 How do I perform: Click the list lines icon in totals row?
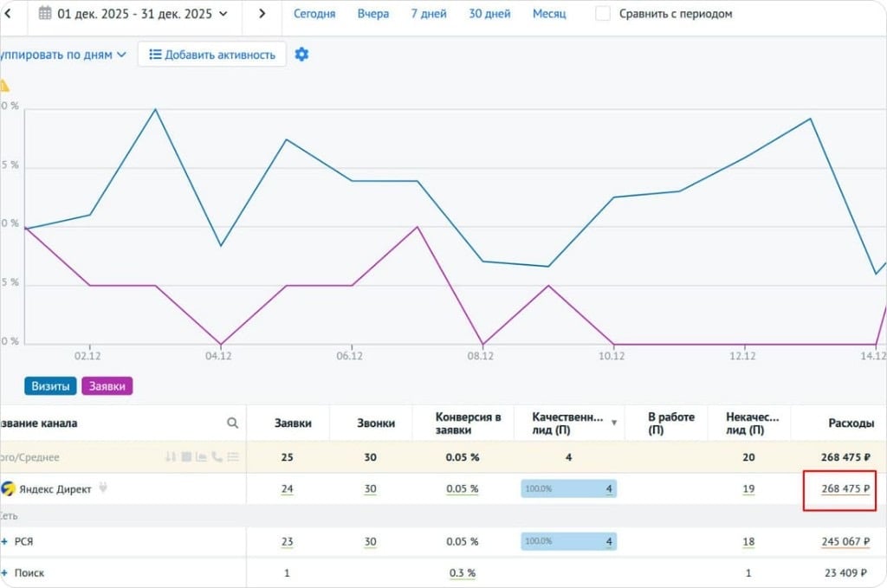[x=233, y=456]
